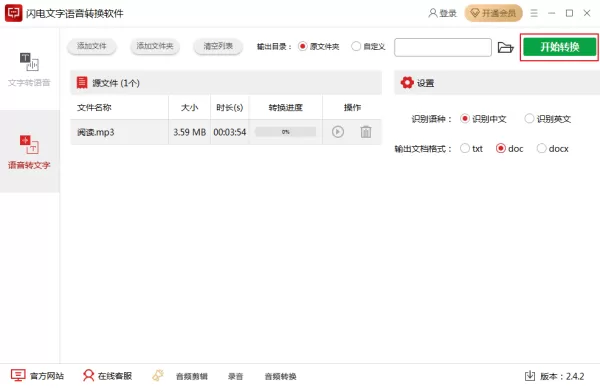
Task: Click the 设置 gear icon
Action: (407, 83)
